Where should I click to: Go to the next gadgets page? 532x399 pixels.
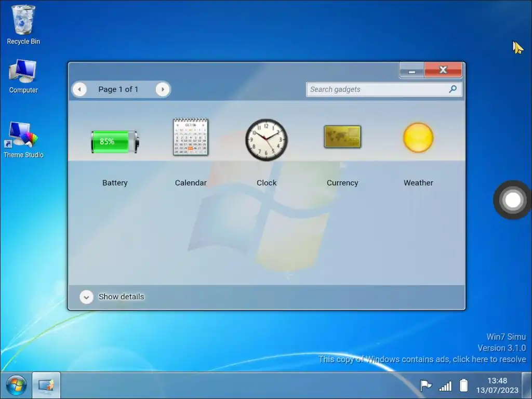(x=163, y=89)
